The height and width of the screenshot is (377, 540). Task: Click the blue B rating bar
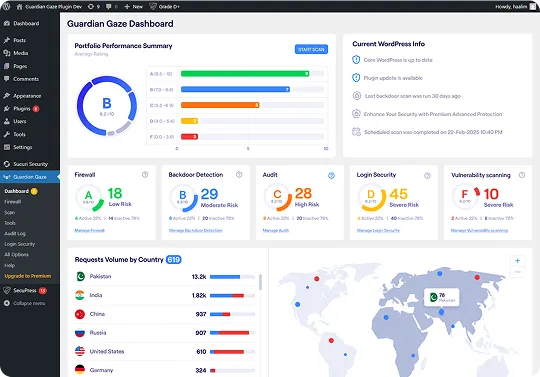235,90
